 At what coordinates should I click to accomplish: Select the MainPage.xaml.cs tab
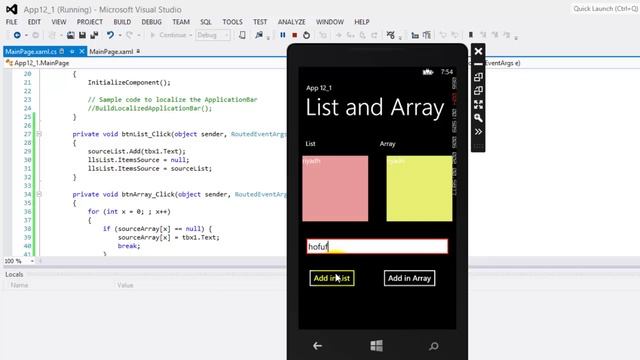tap(31, 52)
